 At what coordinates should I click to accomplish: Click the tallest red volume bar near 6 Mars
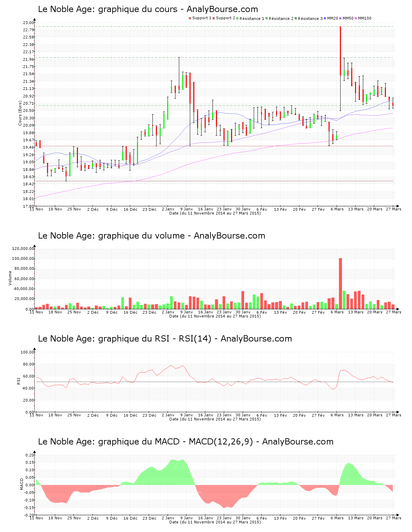click(x=341, y=284)
